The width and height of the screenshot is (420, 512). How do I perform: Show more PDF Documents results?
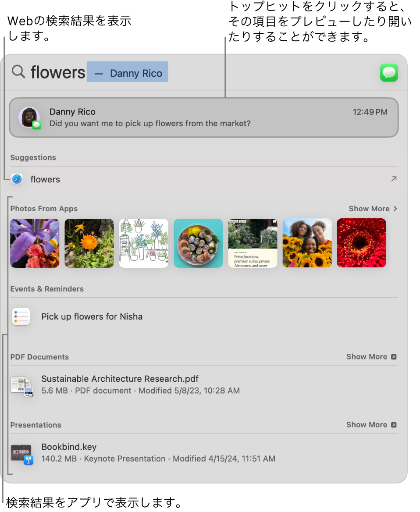pyautogui.click(x=371, y=356)
